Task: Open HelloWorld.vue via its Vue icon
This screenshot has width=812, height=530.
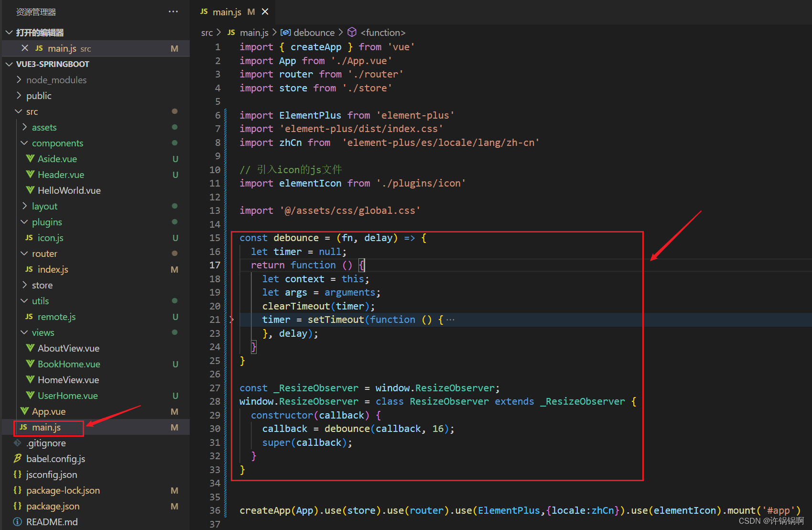Action: click(31, 190)
